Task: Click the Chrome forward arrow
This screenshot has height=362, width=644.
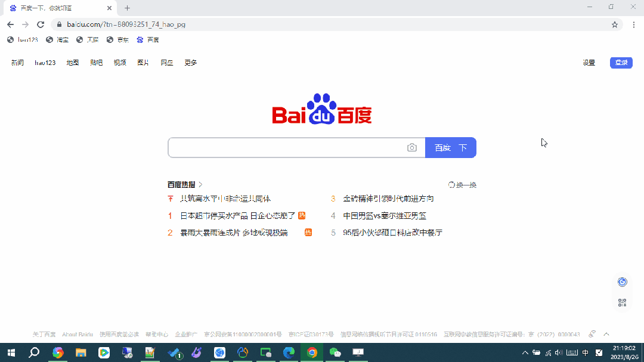Action: [x=26, y=24]
